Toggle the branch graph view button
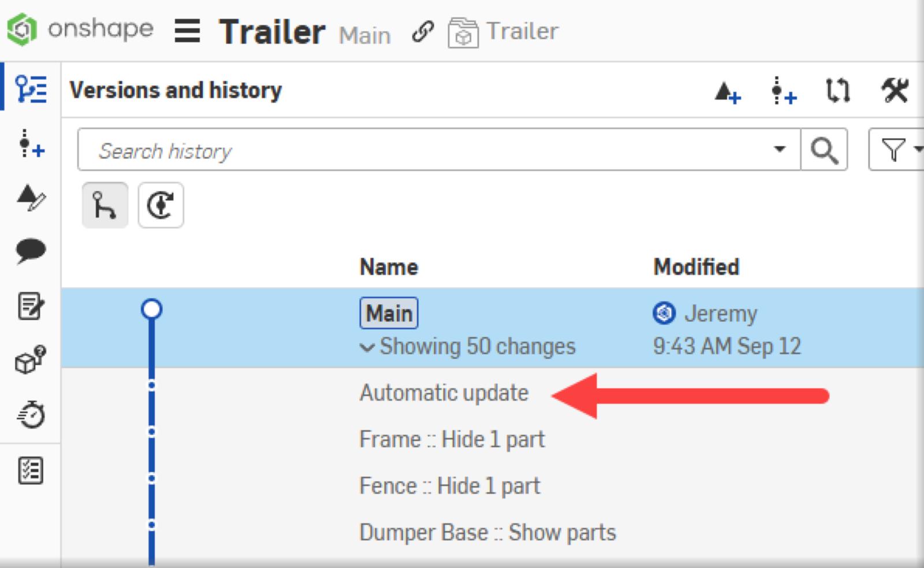924x568 pixels. pos(105,205)
